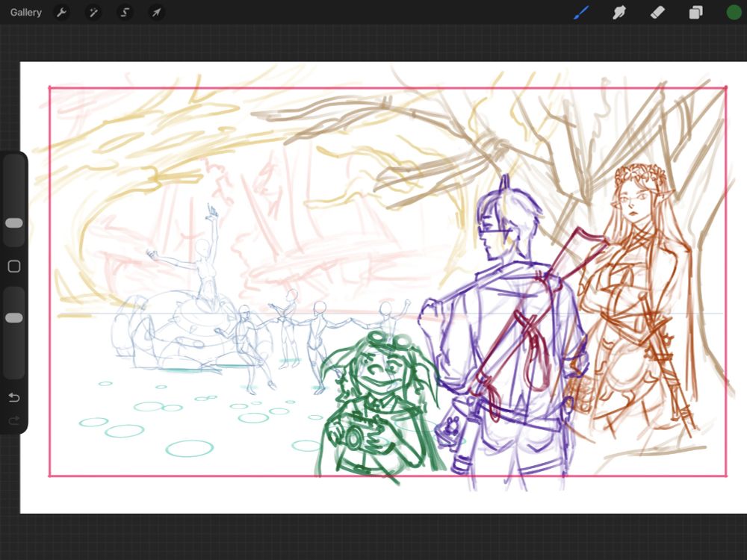Activate the Transform arrow tool
747x560 pixels.
click(156, 12)
